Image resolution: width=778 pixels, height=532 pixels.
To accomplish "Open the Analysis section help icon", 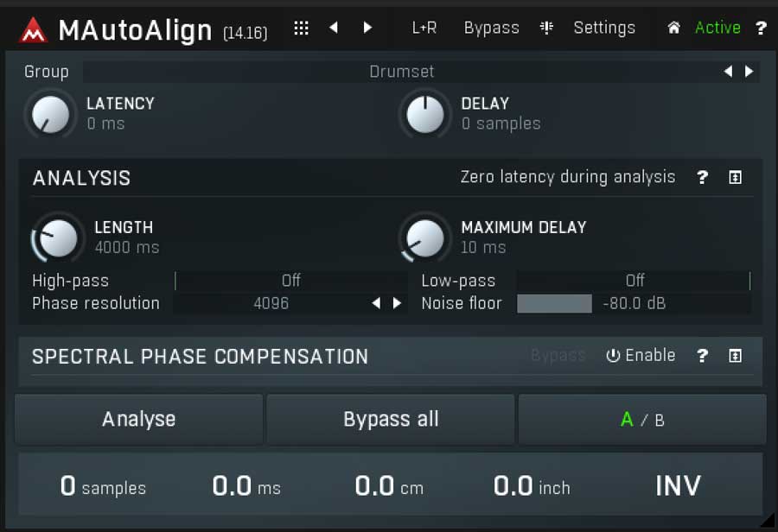I will [x=702, y=177].
